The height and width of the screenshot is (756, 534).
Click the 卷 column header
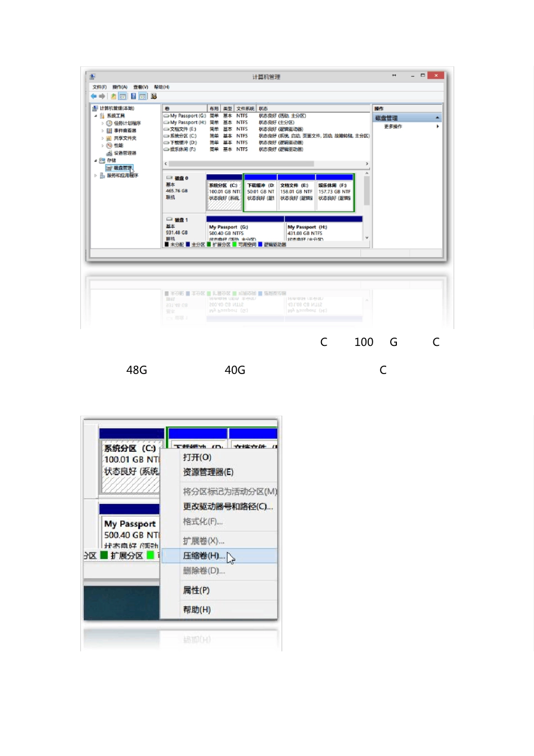[x=185, y=109]
